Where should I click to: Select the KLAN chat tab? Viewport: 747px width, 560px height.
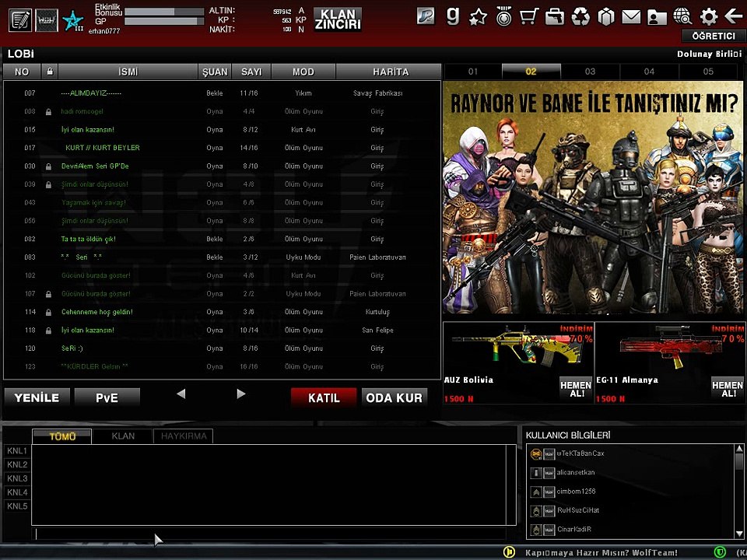[123, 436]
